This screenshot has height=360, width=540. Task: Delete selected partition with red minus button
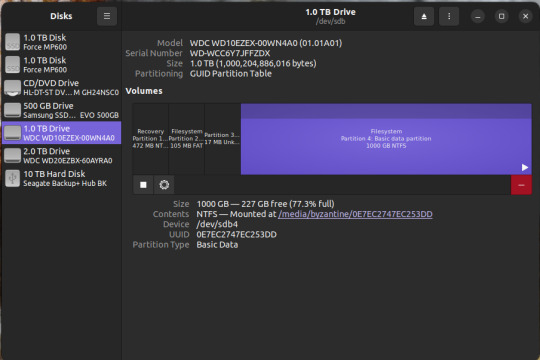click(521, 185)
